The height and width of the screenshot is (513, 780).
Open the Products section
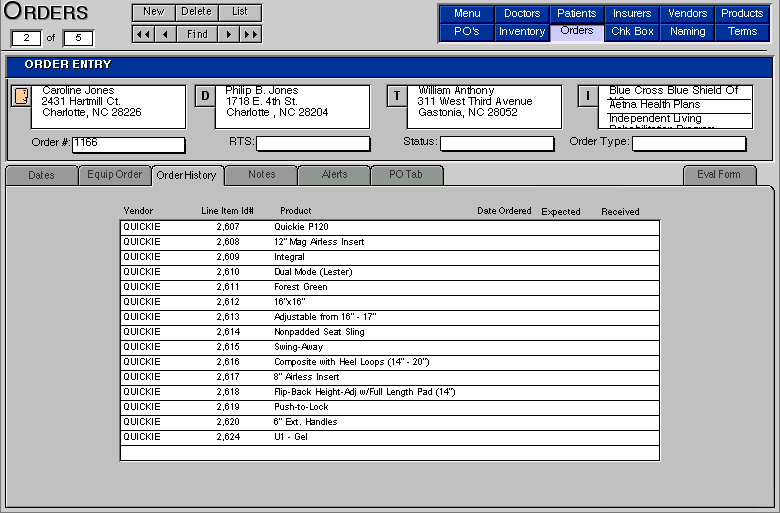[742, 13]
